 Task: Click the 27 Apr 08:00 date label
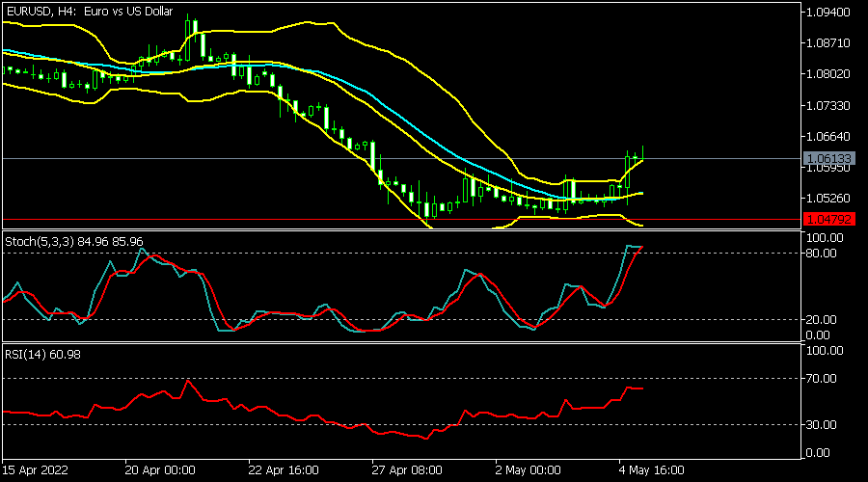(407, 470)
